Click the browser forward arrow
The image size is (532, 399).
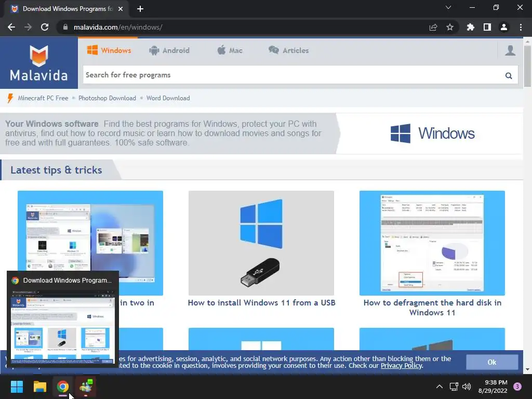tap(28, 27)
